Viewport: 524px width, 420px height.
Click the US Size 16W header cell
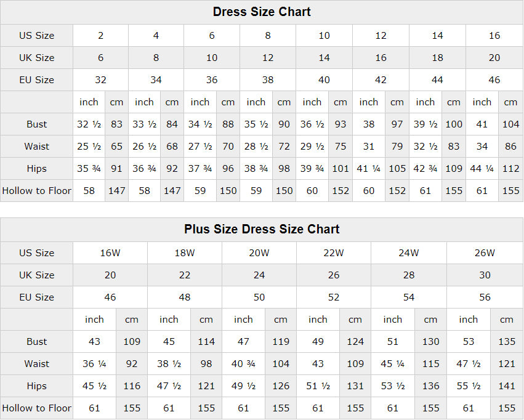tap(110, 253)
